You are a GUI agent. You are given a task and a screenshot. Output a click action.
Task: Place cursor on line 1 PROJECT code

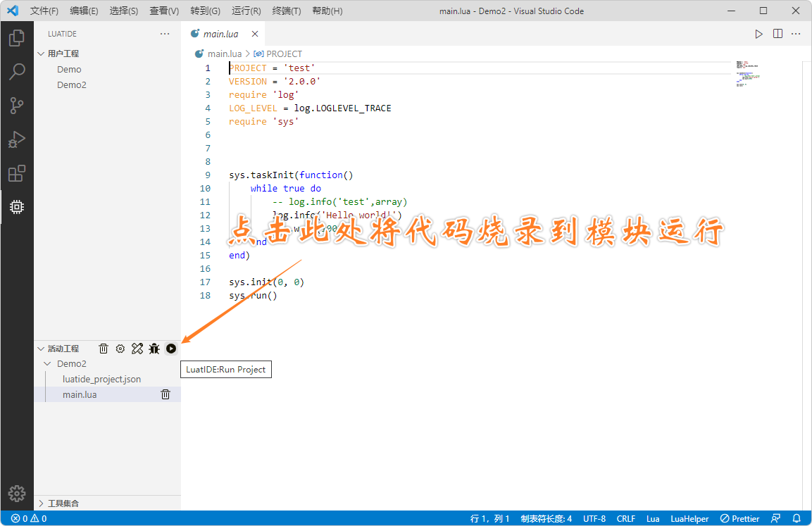tap(272, 68)
